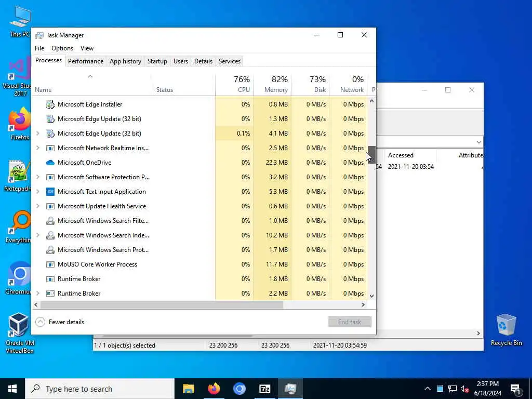The height and width of the screenshot is (399, 532).
Task: Select the Firefox desktop shortcut
Action: pyautogui.click(x=19, y=124)
